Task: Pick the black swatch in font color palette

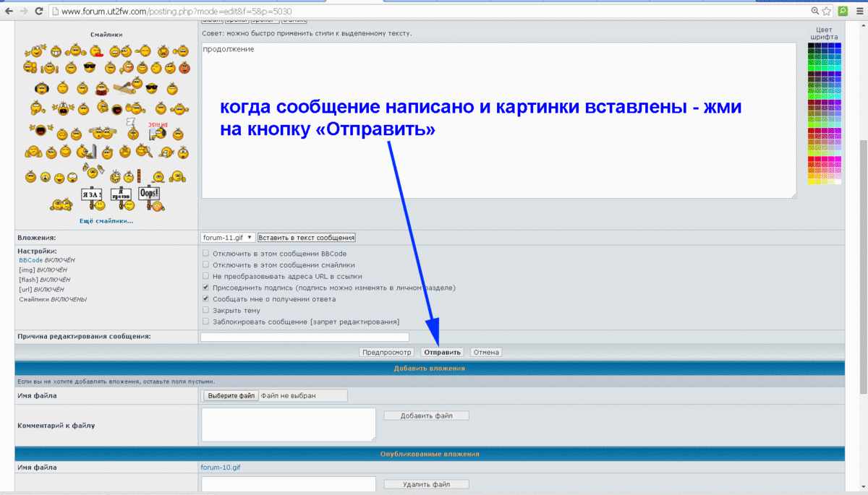Action: (x=811, y=46)
